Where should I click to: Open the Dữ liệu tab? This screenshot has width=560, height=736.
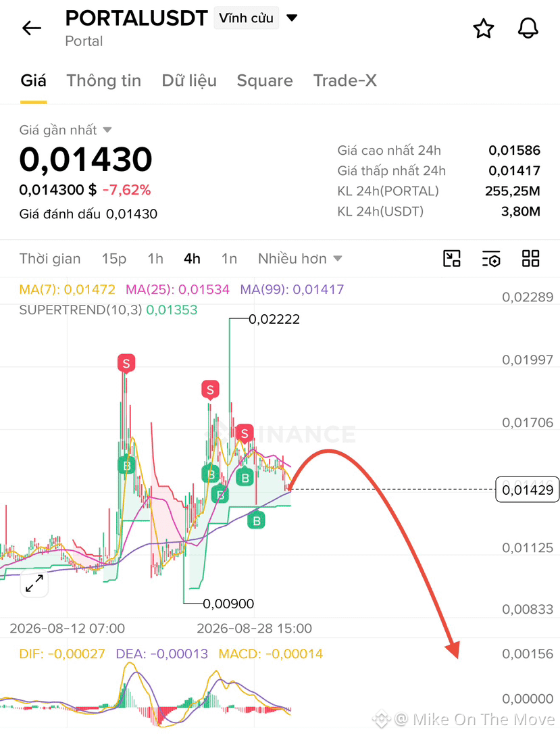[x=189, y=80]
